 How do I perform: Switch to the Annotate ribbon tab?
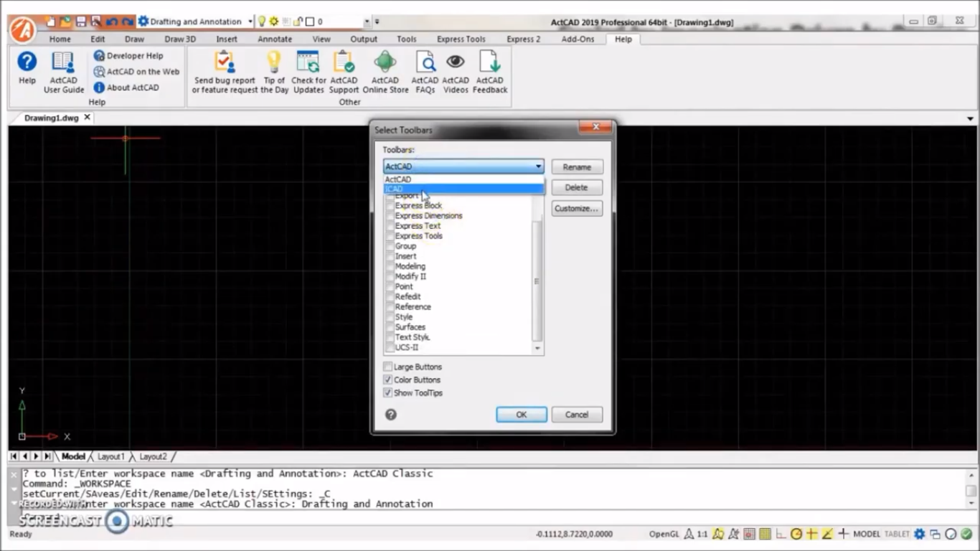click(275, 39)
